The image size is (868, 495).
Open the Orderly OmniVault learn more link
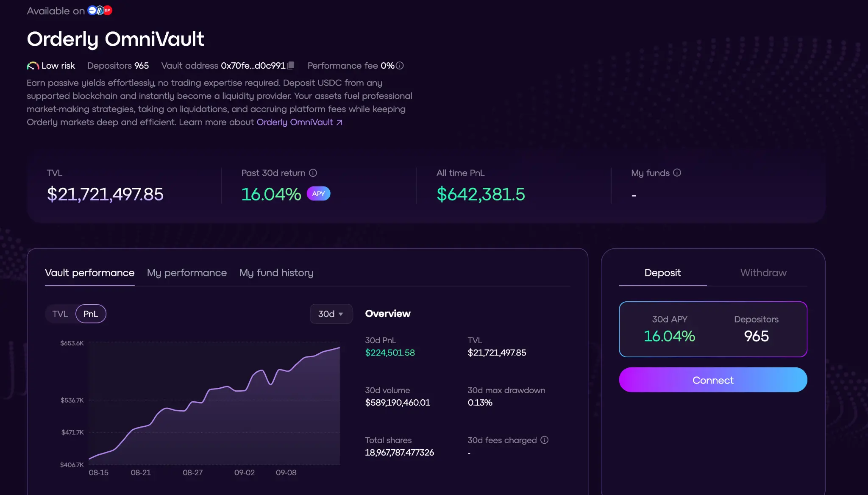tap(299, 122)
